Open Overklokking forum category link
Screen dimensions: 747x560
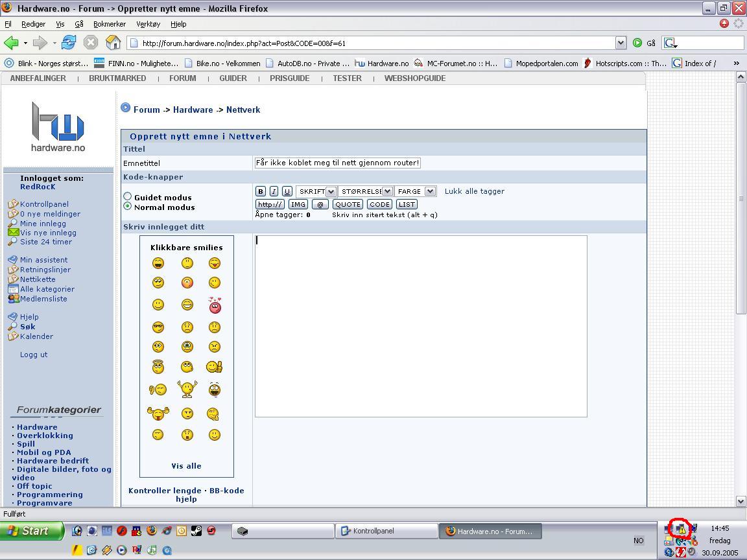tap(45, 436)
